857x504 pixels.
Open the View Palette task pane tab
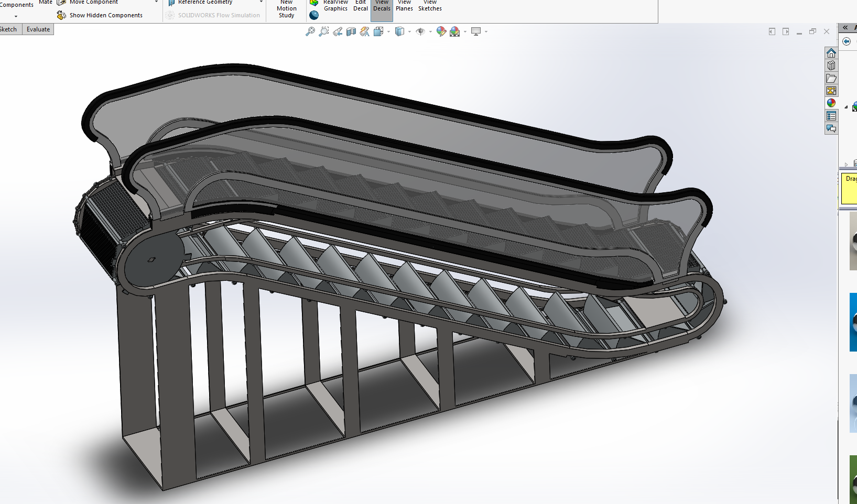coord(831,91)
